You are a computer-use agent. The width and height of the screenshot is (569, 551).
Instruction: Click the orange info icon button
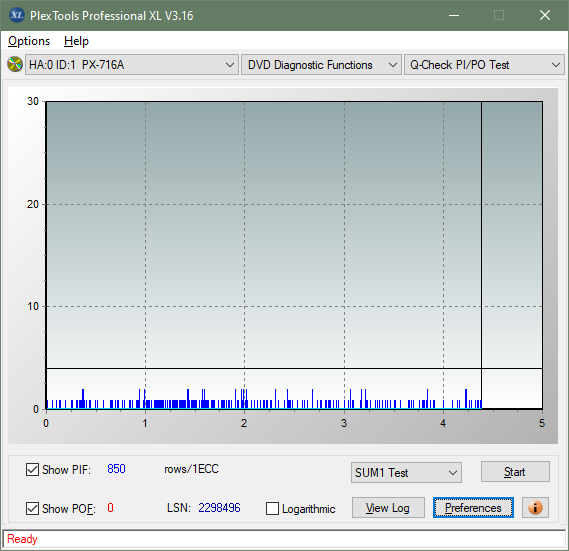click(x=535, y=507)
